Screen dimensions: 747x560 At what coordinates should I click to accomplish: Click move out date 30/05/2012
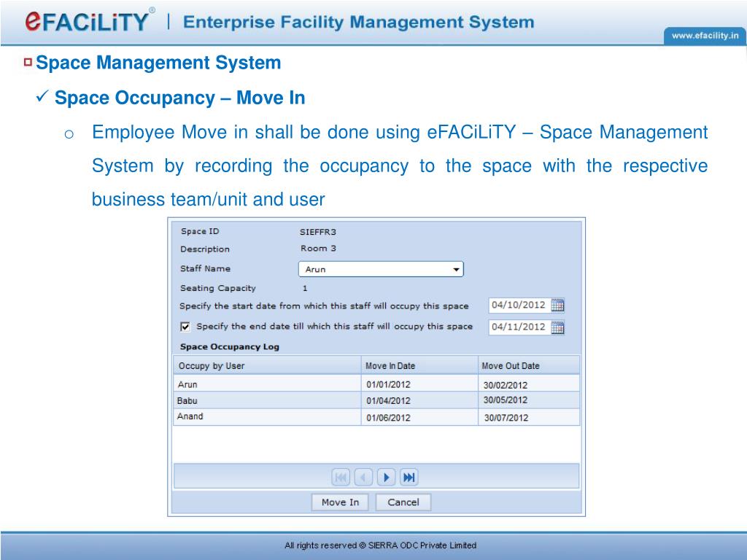click(506, 400)
